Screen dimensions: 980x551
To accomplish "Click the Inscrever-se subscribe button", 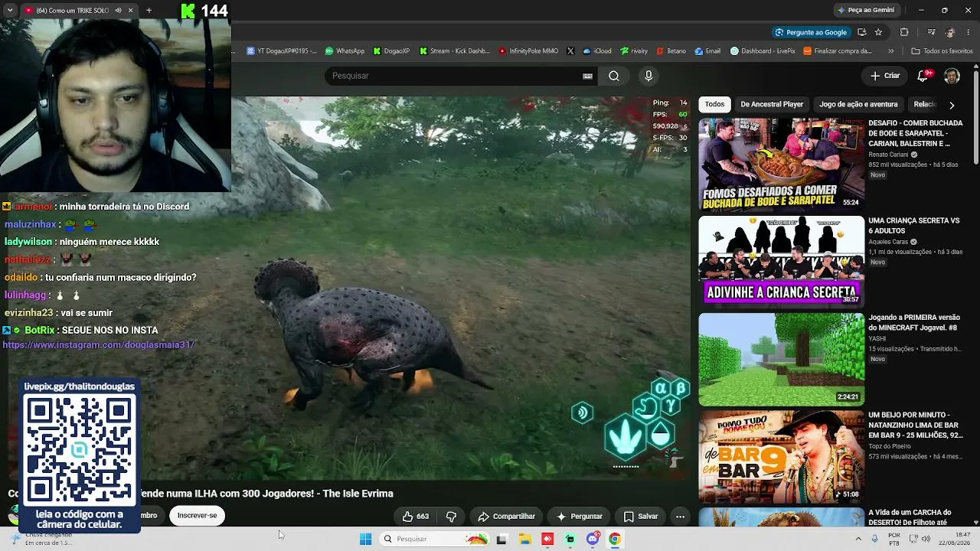I will pyautogui.click(x=197, y=516).
